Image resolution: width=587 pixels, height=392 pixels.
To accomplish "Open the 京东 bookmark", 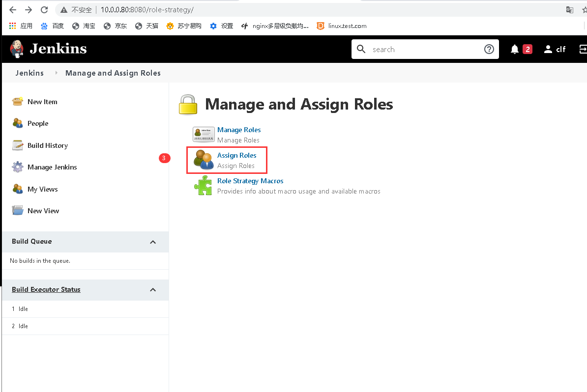I will click(116, 26).
